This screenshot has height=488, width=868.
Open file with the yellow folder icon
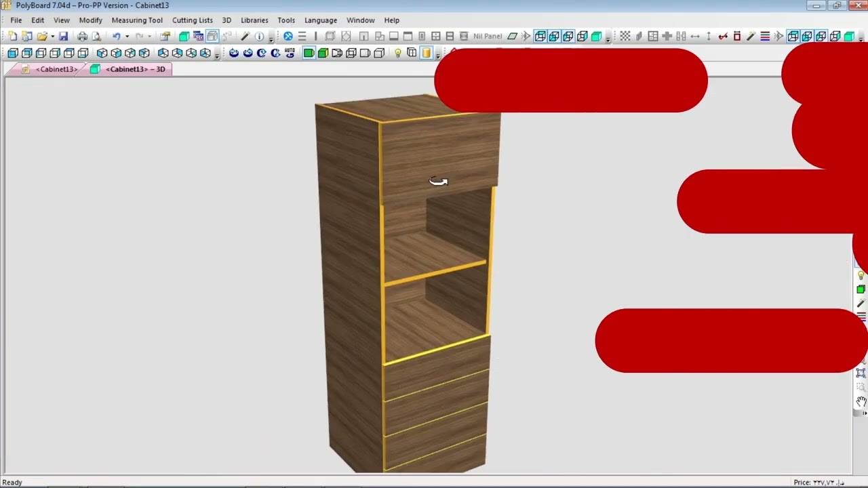pos(42,36)
